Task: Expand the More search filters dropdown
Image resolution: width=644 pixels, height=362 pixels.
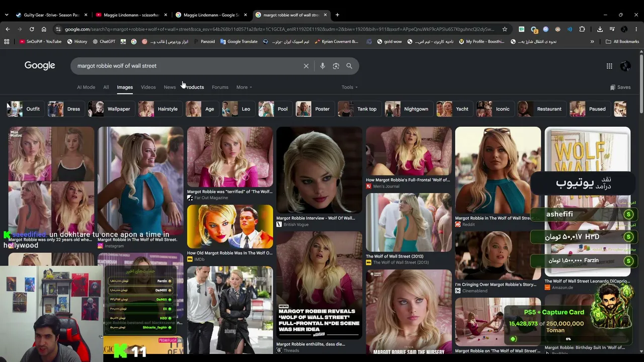Action: click(x=244, y=87)
